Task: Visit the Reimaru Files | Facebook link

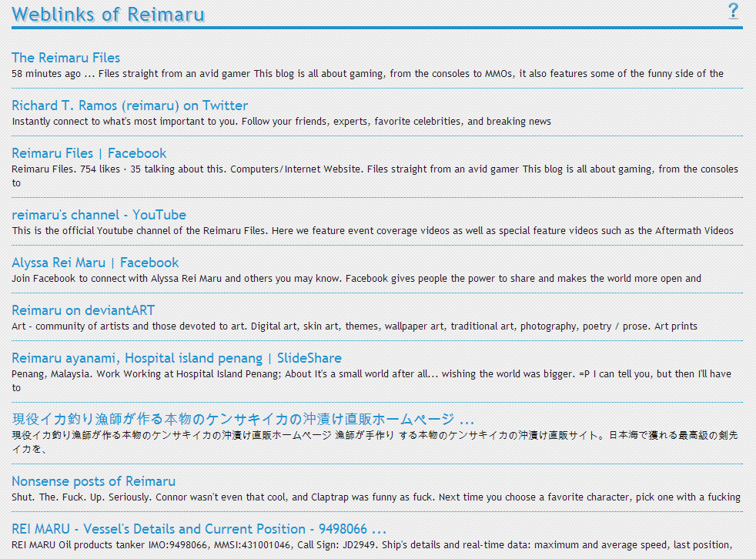Action: coord(89,153)
